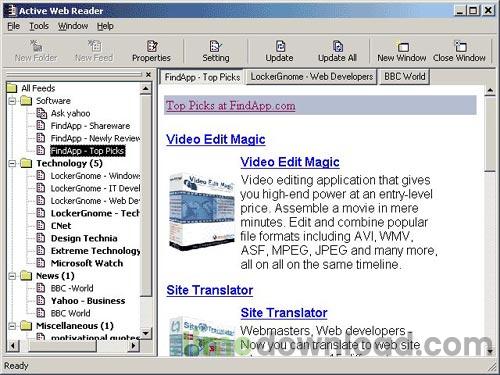Open the Window menu

[x=73, y=26]
